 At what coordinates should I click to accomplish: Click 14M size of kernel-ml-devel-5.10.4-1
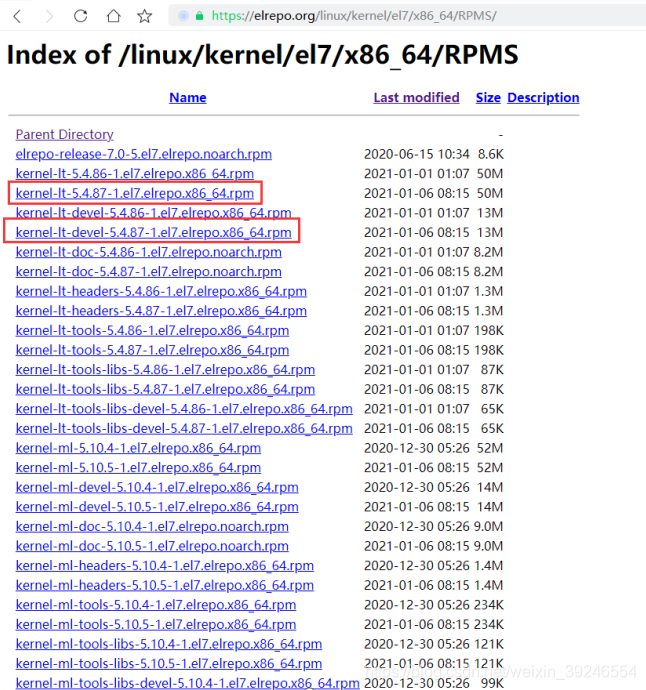pyautogui.click(x=490, y=487)
